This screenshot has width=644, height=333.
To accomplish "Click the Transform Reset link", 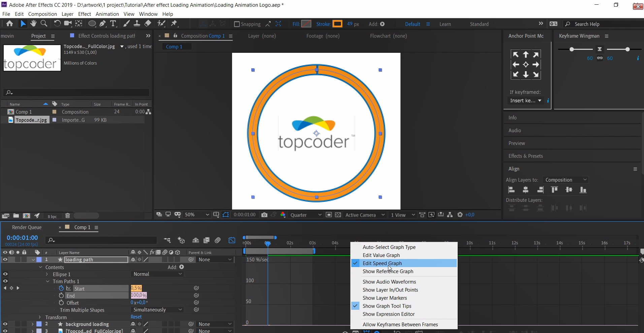I will point(136,317).
